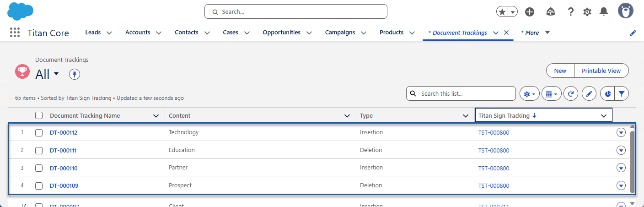Go to the Accounts tab
This screenshot has height=207, width=644.
(138, 33)
